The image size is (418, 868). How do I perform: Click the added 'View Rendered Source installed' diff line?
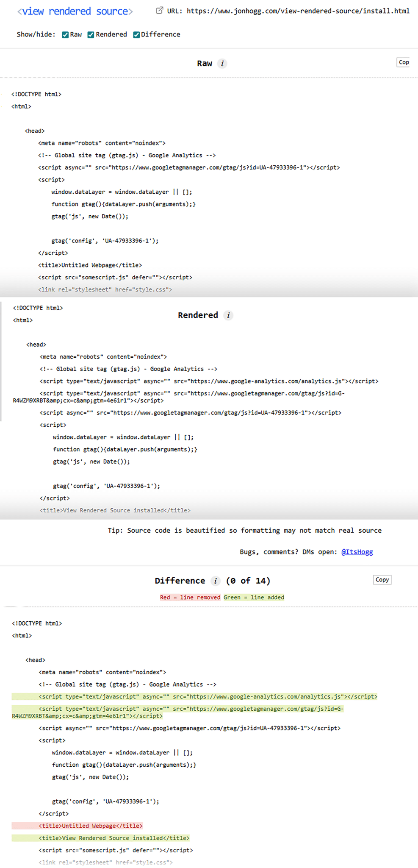tap(101, 838)
